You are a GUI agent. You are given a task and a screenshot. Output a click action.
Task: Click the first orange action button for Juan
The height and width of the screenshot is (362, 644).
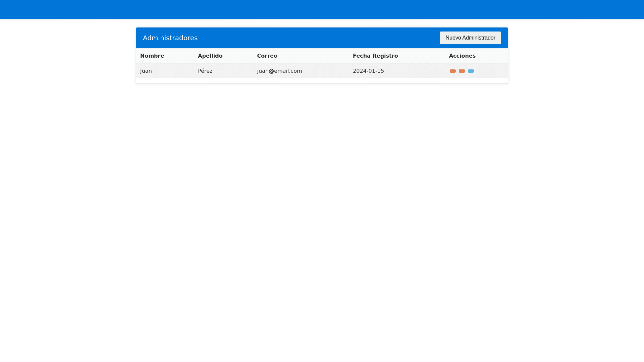(x=452, y=71)
